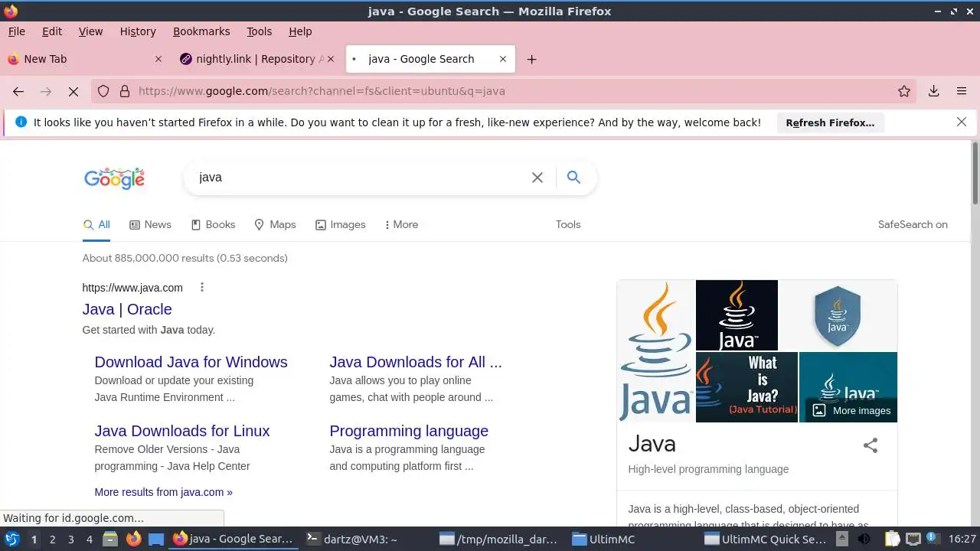The image size is (980, 551).
Task: Click the site security padlock icon
Action: click(x=125, y=91)
